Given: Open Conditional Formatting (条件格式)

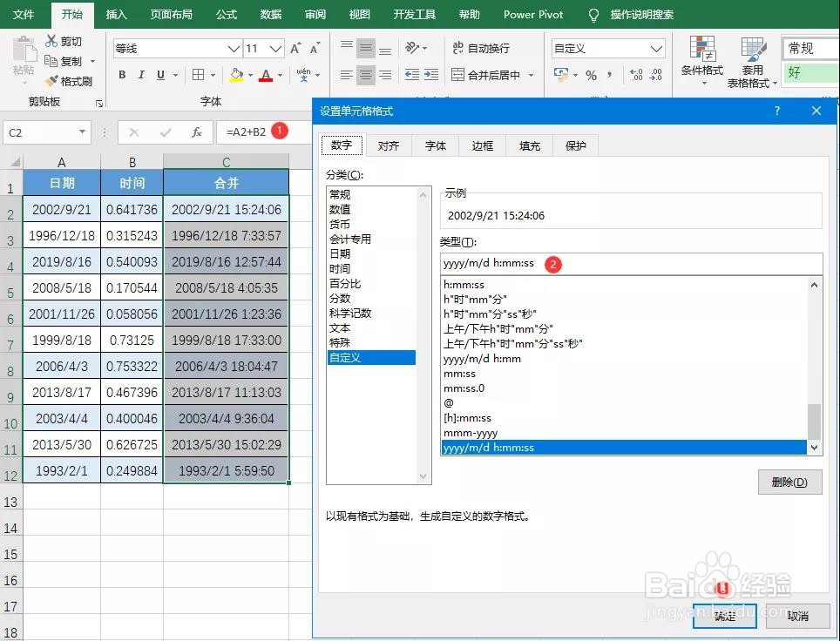Looking at the screenshot, I should click(702, 60).
